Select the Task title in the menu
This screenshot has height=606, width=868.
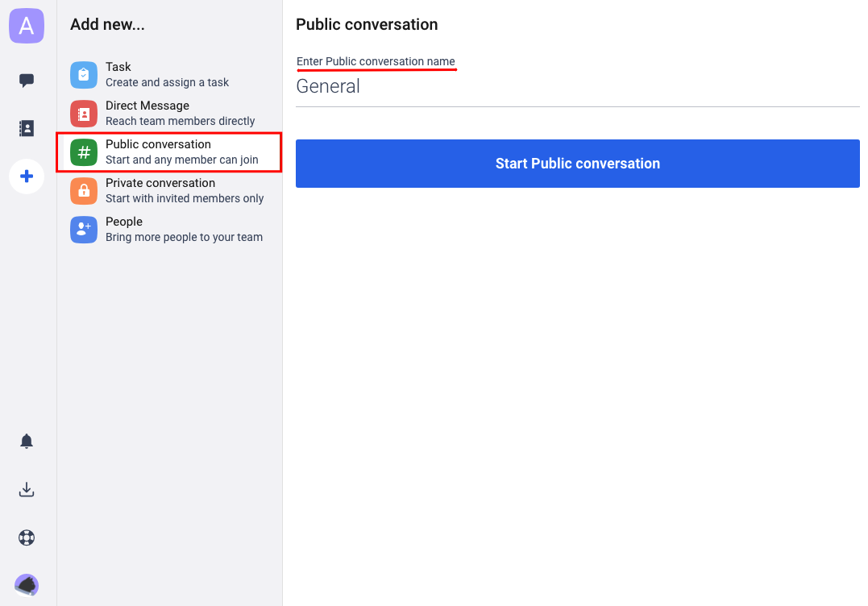tap(118, 67)
